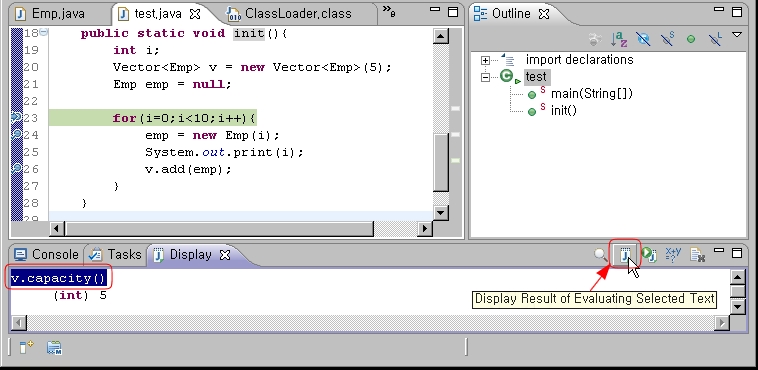
Task: Toggle Hide Fields in the Outline toolbar
Action: tap(643, 39)
